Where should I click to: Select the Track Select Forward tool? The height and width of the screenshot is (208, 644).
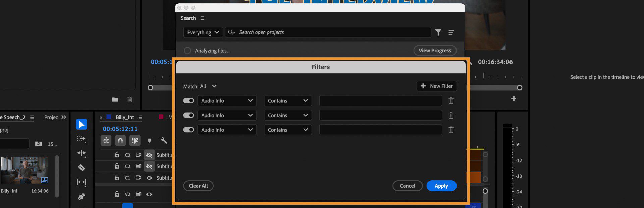tap(82, 139)
